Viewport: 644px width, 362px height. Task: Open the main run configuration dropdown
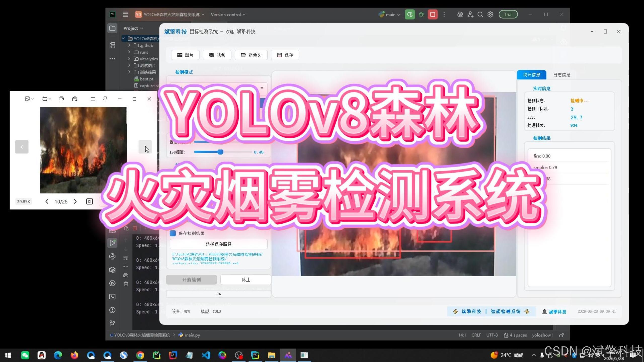390,15
